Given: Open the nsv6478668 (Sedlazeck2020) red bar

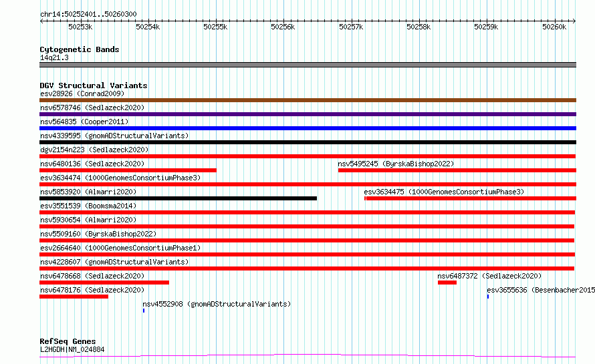Looking at the screenshot, I should 104,283.
